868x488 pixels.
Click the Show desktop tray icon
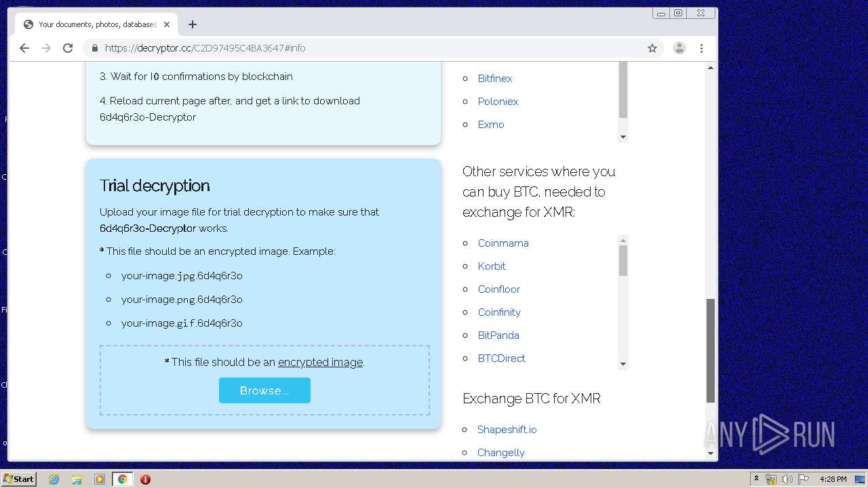click(x=861, y=479)
